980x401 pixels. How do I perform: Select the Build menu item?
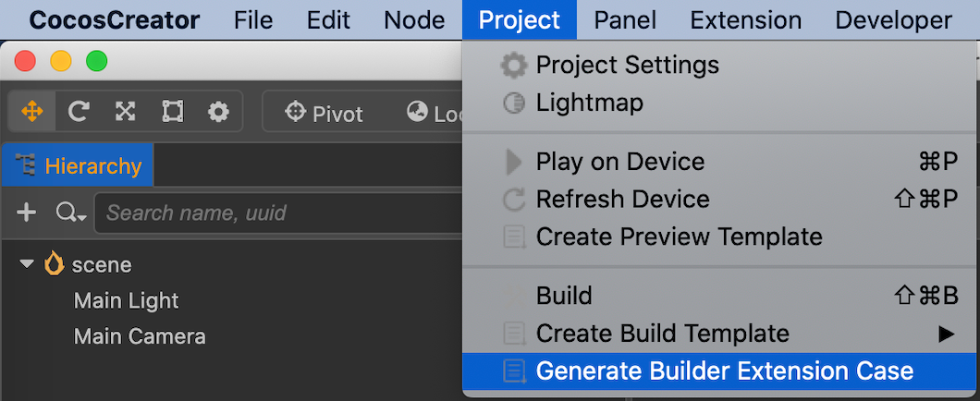(x=718, y=296)
